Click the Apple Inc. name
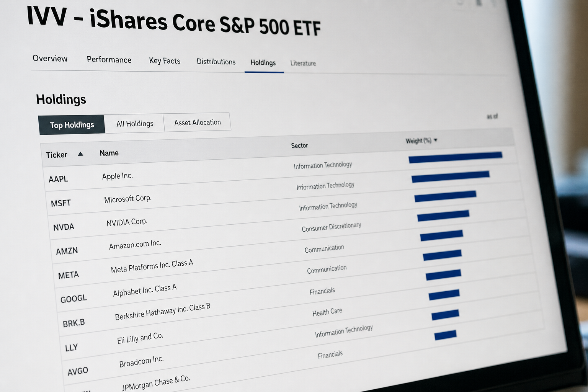This screenshot has width=588, height=392. point(118,176)
